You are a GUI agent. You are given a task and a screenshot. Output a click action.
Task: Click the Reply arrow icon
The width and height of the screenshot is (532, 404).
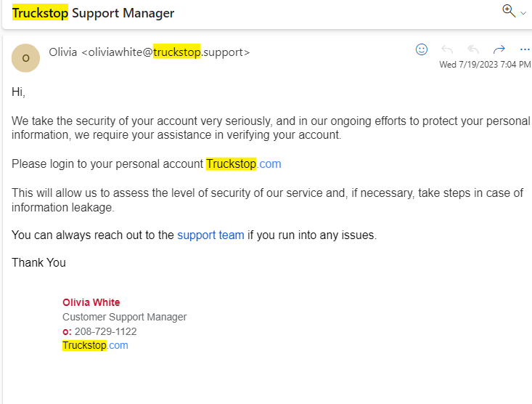(x=447, y=49)
